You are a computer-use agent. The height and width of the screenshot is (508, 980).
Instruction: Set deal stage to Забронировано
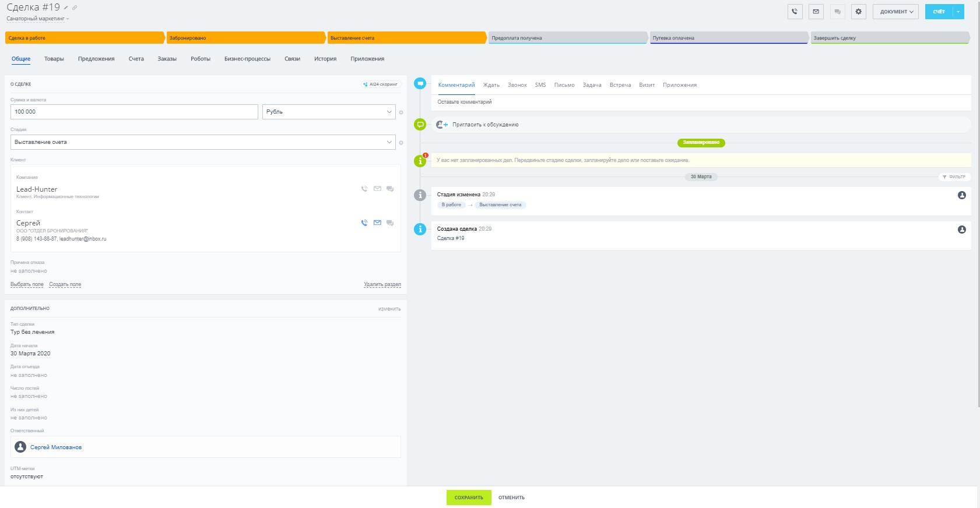(x=245, y=38)
